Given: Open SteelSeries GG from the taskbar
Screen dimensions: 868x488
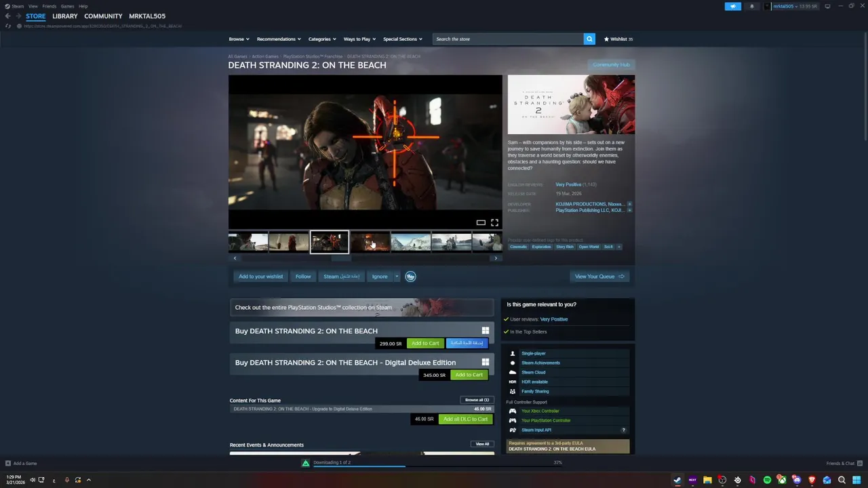Looking at the screenshot, I should [x=737, y=480].
